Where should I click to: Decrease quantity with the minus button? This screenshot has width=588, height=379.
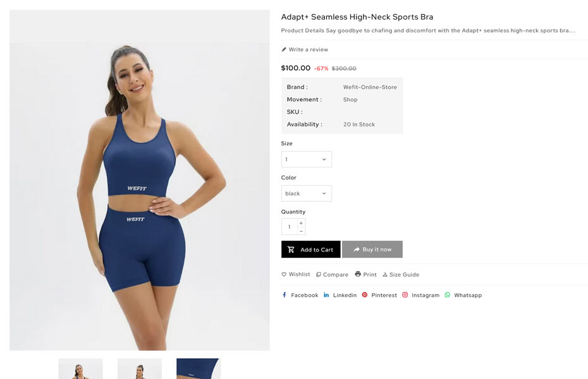(301, 231)
